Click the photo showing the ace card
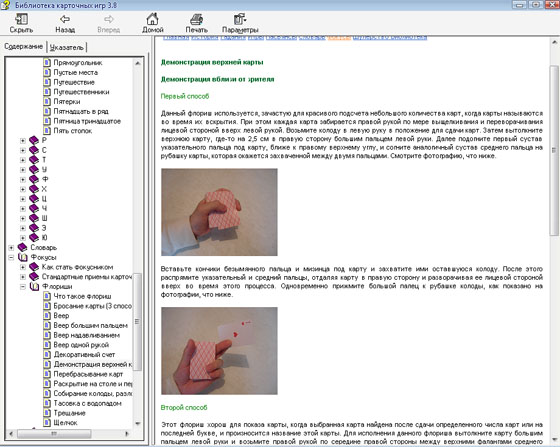The image size is (560, 447). (219, 351)
